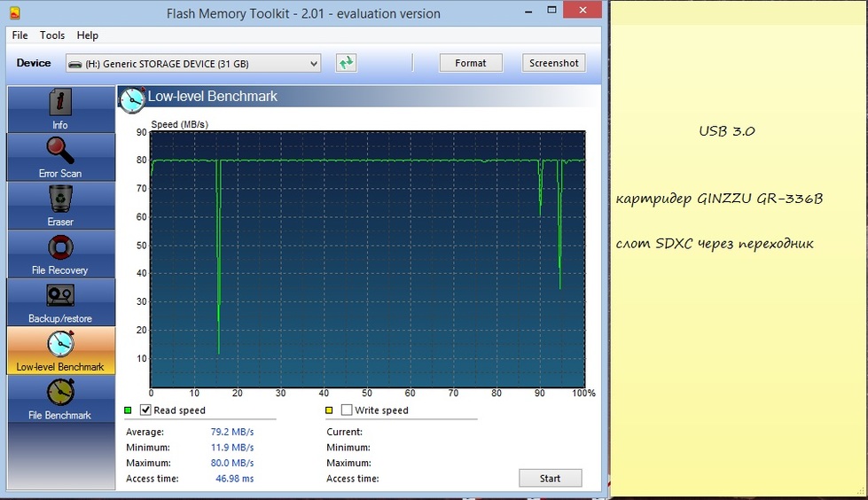Screen dimensions: 868x500
Task: Click the green refresh devices icon
Action: click(346, 63)
